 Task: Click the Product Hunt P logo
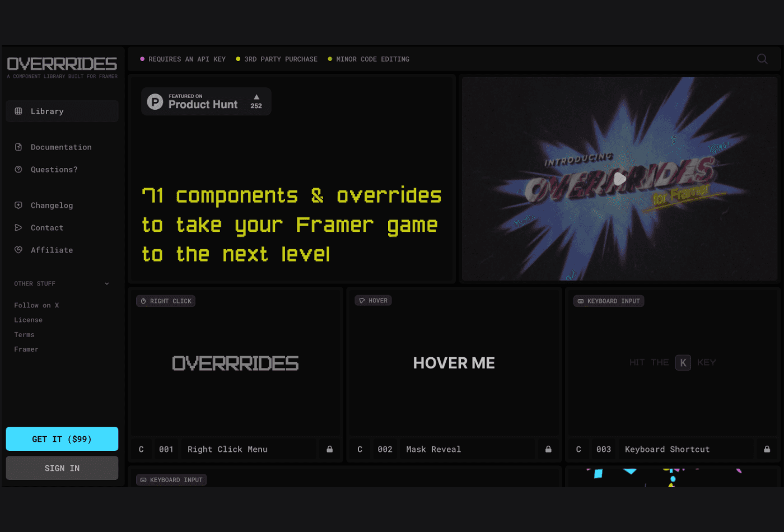155,101
